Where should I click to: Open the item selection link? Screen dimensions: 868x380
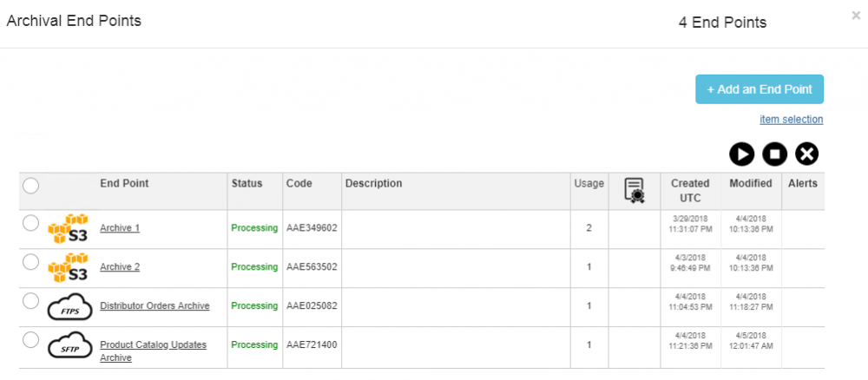[x=791, y=120]
